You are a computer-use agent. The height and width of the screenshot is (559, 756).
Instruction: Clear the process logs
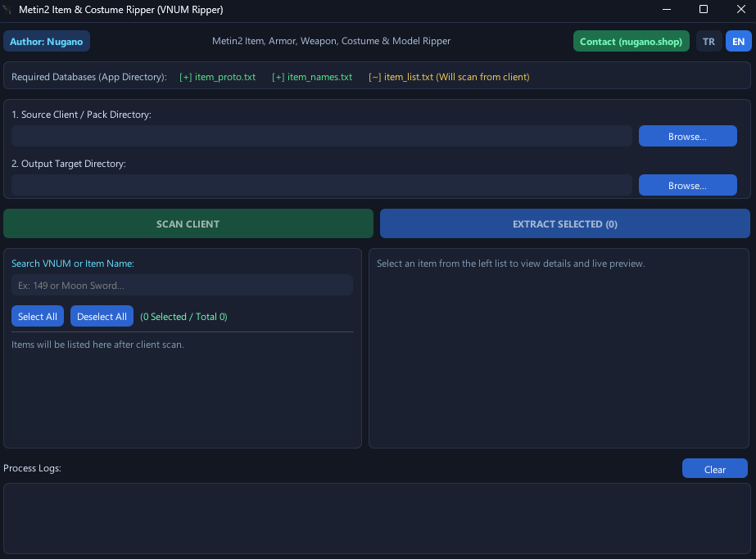coord(714,469)
